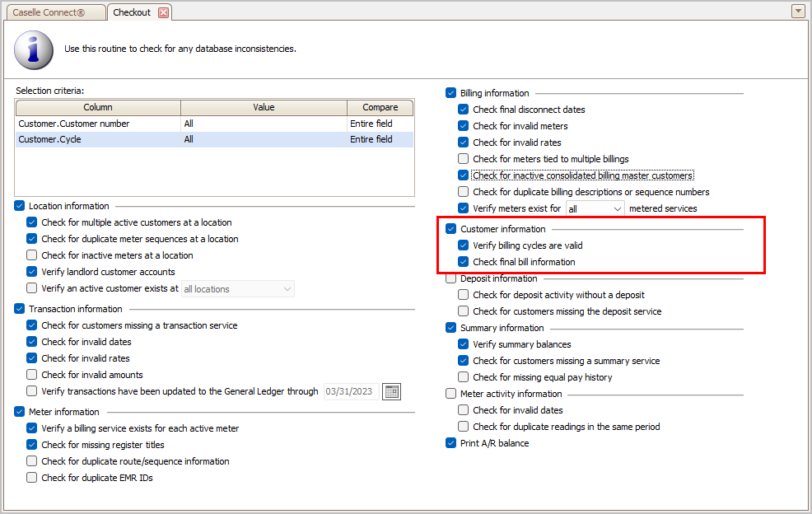Image resolution: width=812 pixels, height=514 pixels.
Task: Enable Check for meters tied to multiple billings
Action: coord(463,159)
